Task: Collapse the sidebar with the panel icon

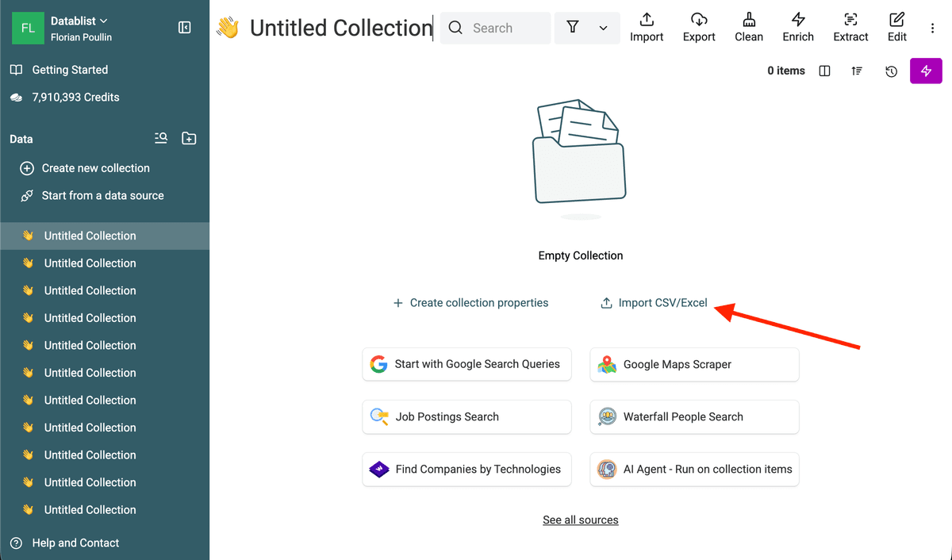Action: coord(185,28)
